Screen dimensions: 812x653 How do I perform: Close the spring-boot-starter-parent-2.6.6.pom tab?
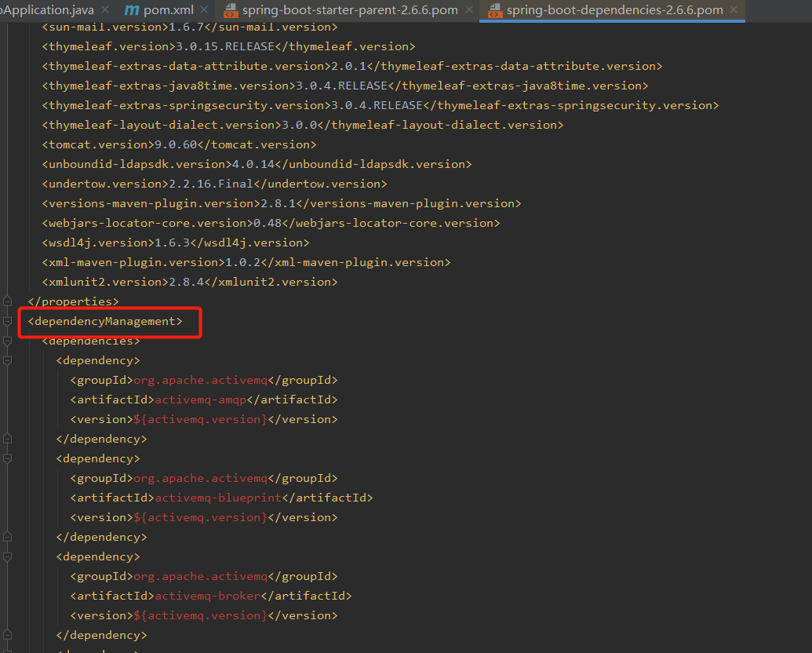coord(469,10)
